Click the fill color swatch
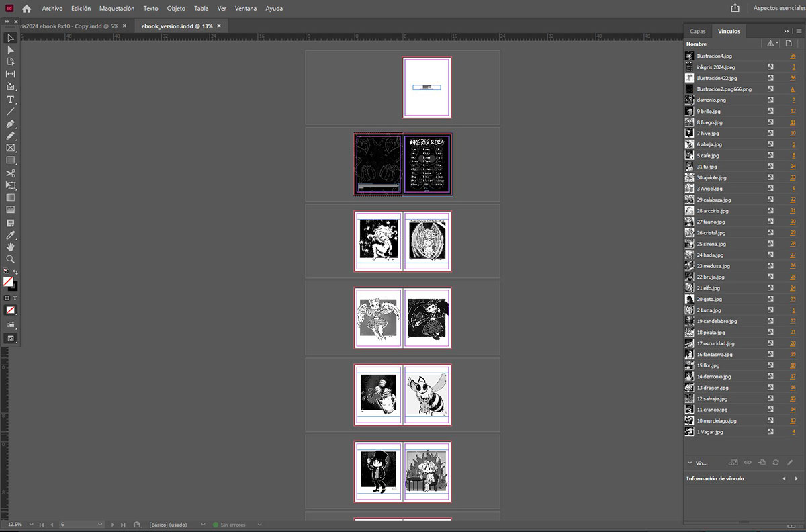Image resolution: width=806 pixels, height=532 pixels. [x=8, y=281]
